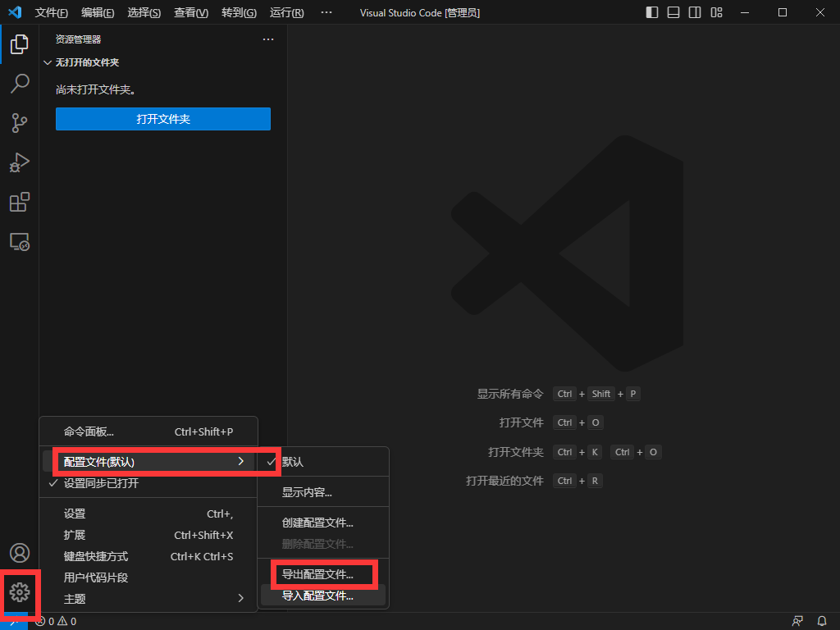Viewport: 840px width, 630px height.
Task: Expand the title bar overflow menu (...)
Action: pyautogui.click(x=326, y=12)
